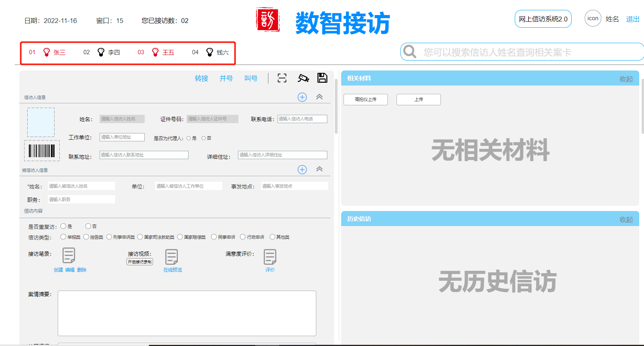Screen dimensions: 644x346
Task: Click the 删除 link under 接访笔录
Action: tap(82, 270)
